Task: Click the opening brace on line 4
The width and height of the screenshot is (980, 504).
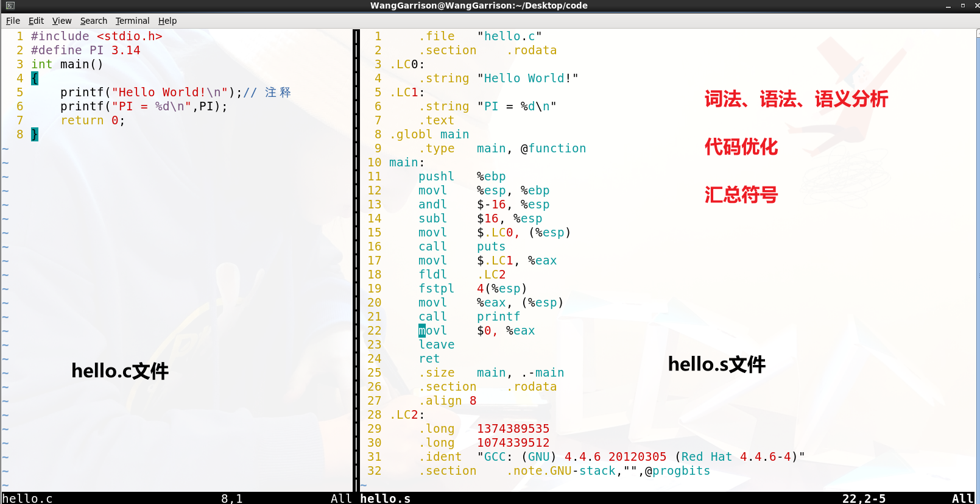Action: coord(35,78)
